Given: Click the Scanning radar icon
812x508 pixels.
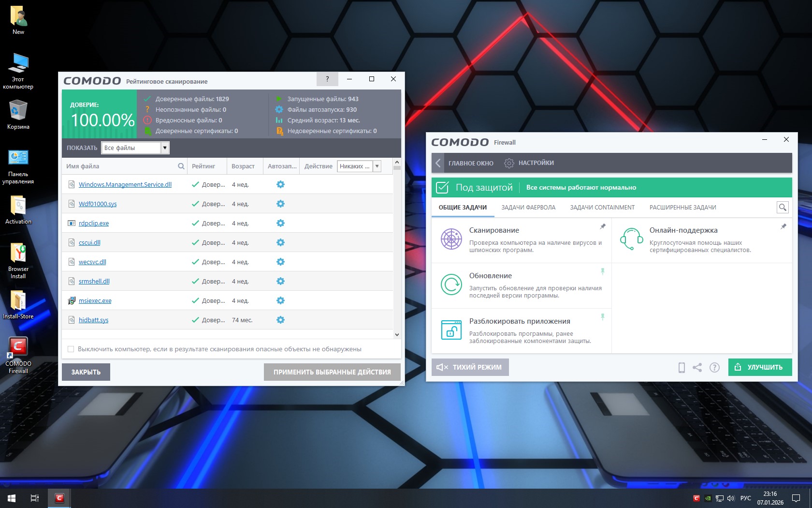Looking at the screenshot, I should 451,239.
